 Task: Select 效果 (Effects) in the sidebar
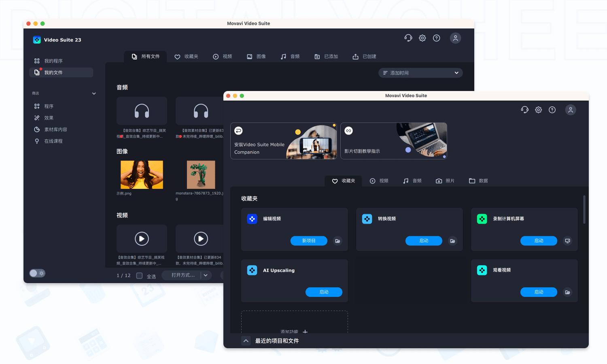coord(49,118)
